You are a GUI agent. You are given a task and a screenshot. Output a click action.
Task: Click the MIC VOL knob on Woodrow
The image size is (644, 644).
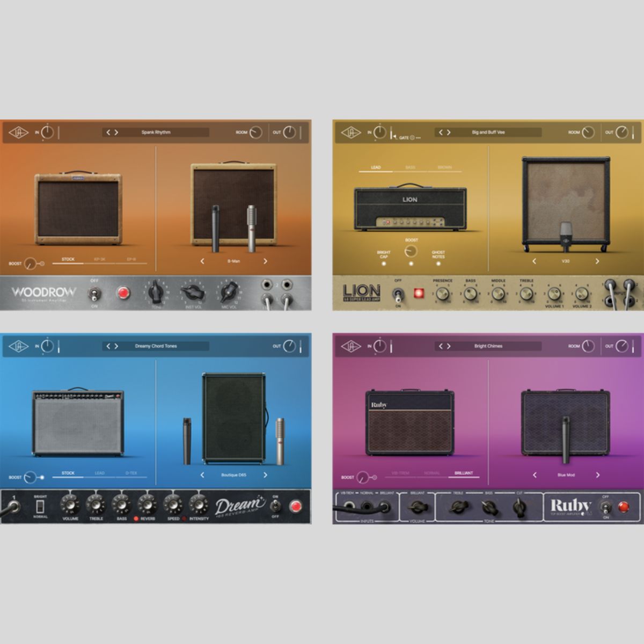[x=229, y=292]
